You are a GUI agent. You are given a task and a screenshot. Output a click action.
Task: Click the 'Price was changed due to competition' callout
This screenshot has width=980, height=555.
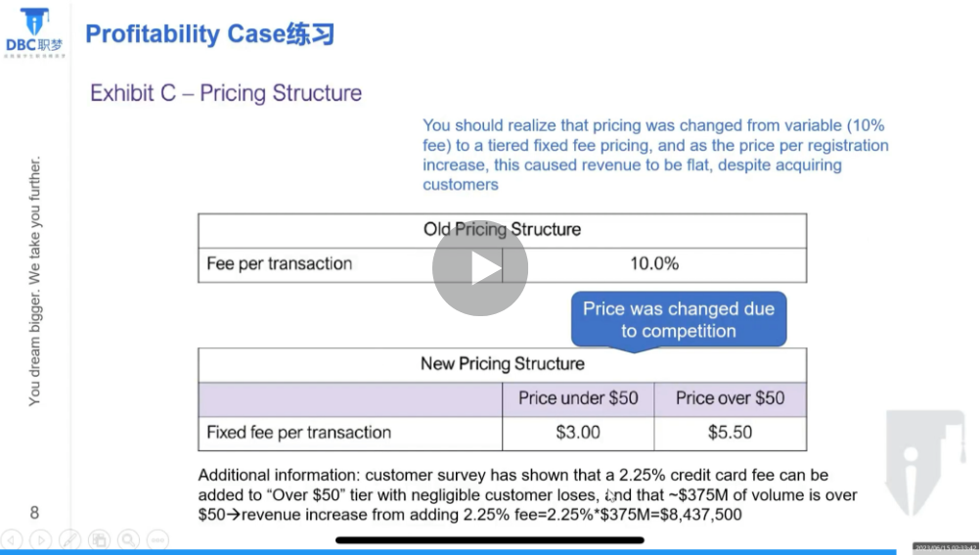pyautogui.click(x=679, y=320)
